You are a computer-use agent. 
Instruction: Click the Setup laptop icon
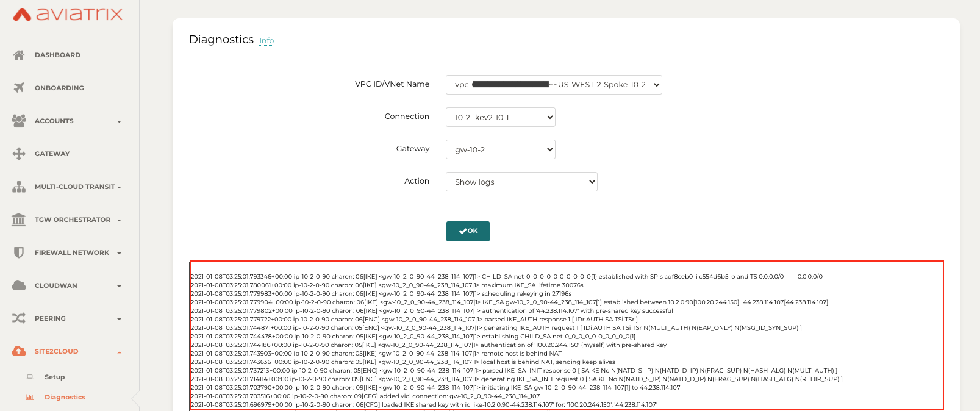pyautogui.click(x=30, y=377)
